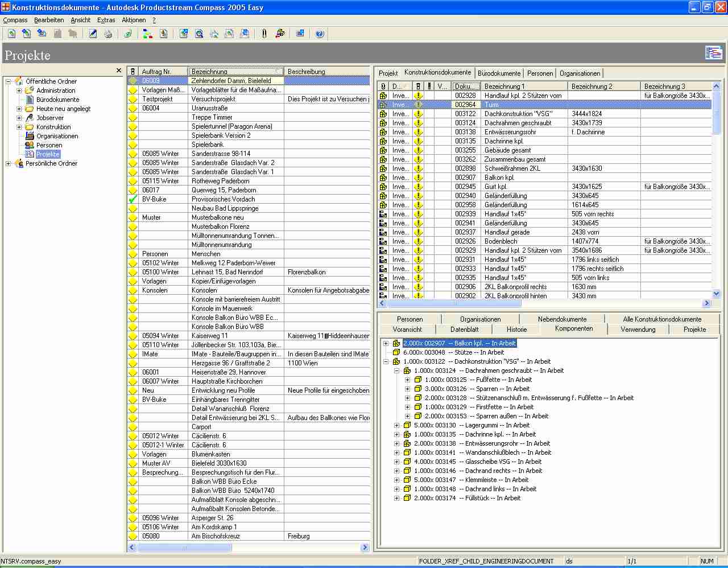This screenshot has height=568, width=728.
Task: Select the Am Bischofskreuz project row
Action: [x=249, y=536]
